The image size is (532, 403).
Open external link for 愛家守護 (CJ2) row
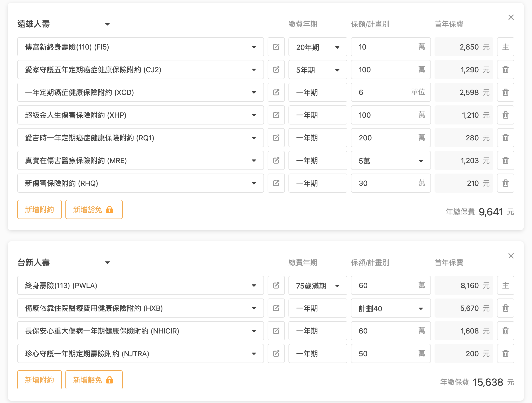click(276, 70)
